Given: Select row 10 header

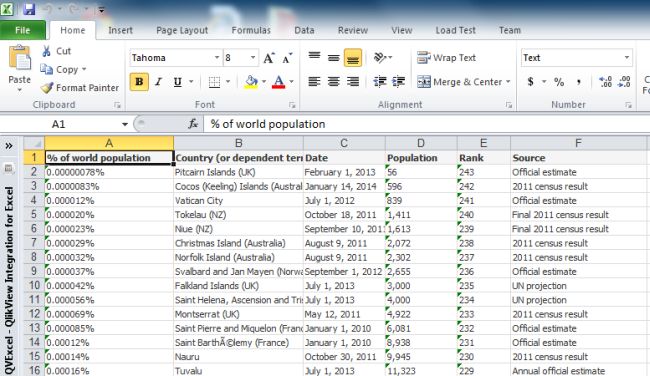Looking at the screenshot, I should [34, 286].
